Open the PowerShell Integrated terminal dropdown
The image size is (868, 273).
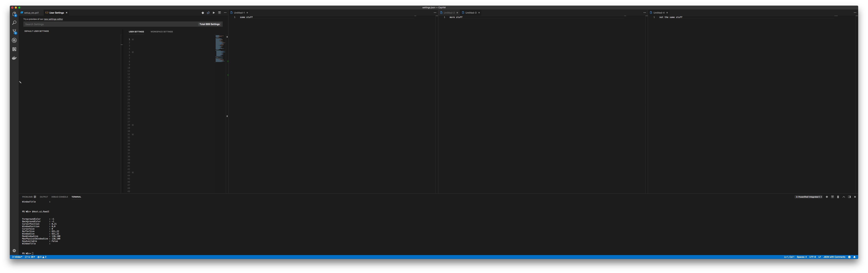tap(809, 197)
